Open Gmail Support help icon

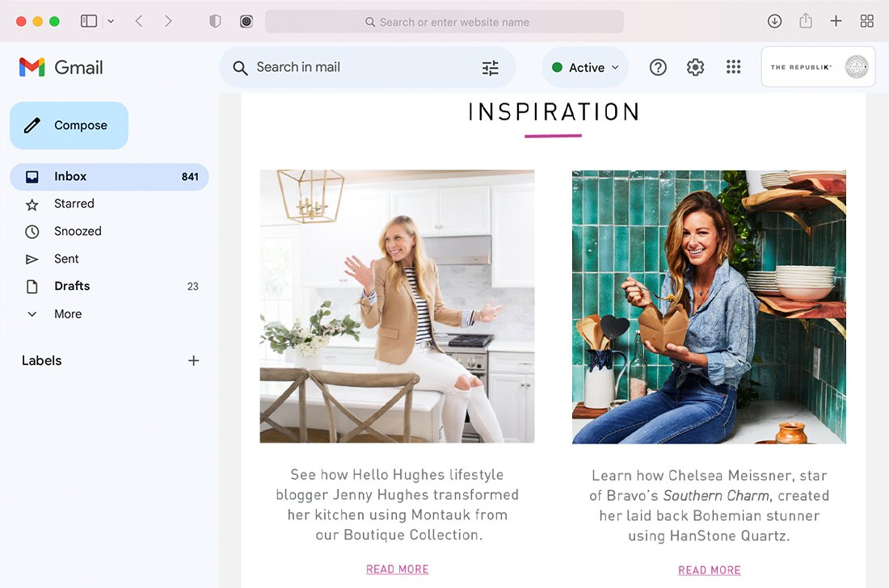pyautogui.click(x=658, y=67)
